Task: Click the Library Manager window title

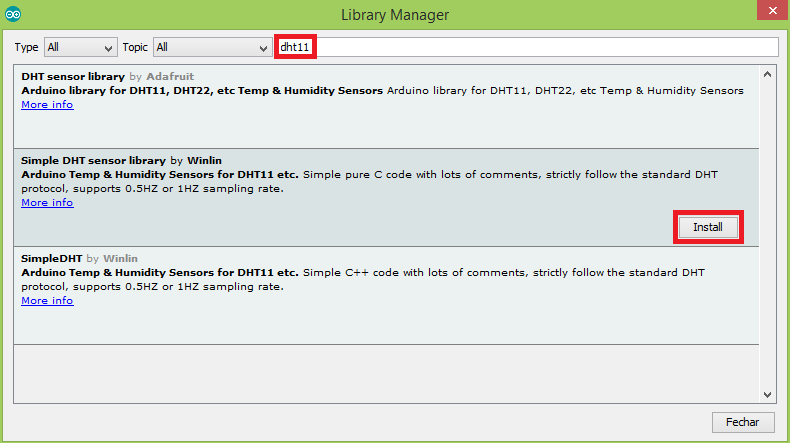Action: click(395, 15)
